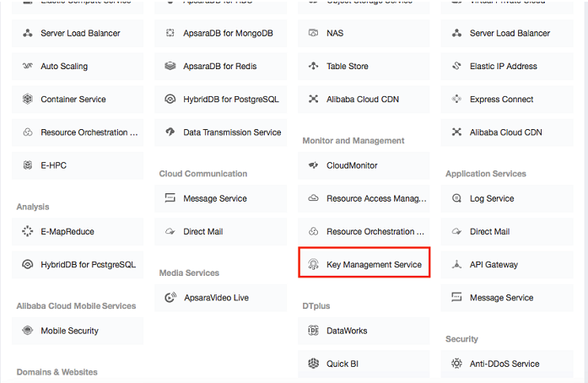Viewport: 588px width, 383px height.
Task: Select the E-MapReduce icon
Action: 28,232
